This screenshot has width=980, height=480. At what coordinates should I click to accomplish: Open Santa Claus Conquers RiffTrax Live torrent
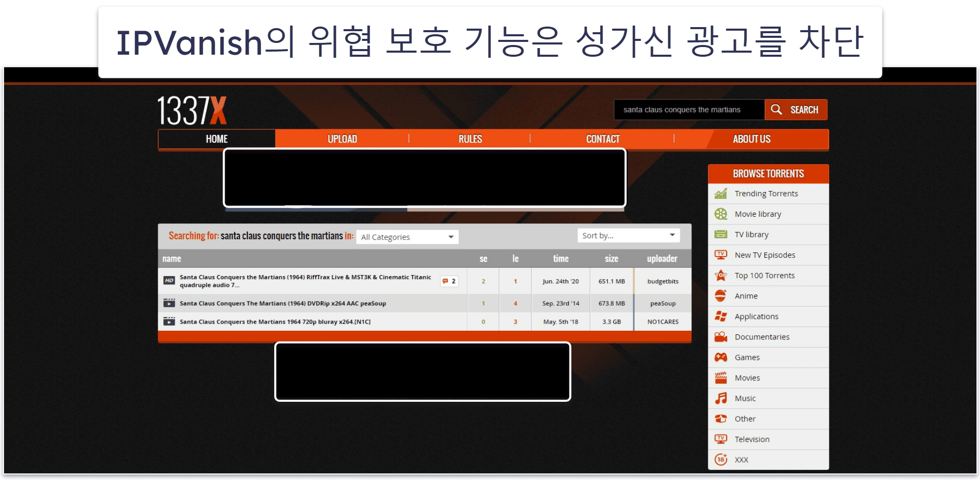pos(305,281)
